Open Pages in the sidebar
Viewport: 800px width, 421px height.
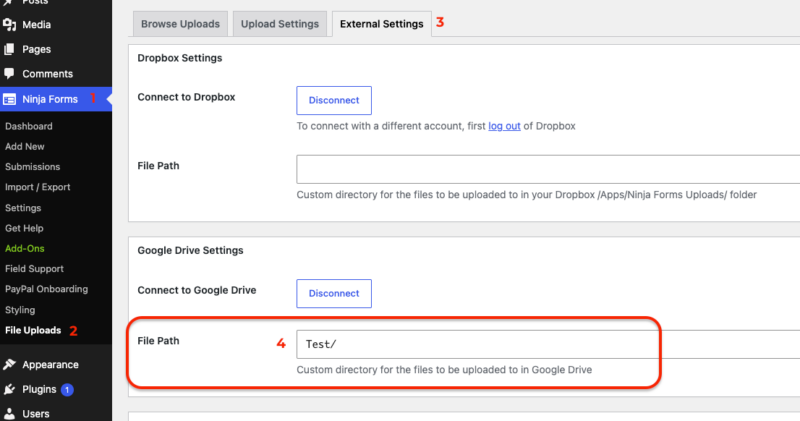[36, 49]
